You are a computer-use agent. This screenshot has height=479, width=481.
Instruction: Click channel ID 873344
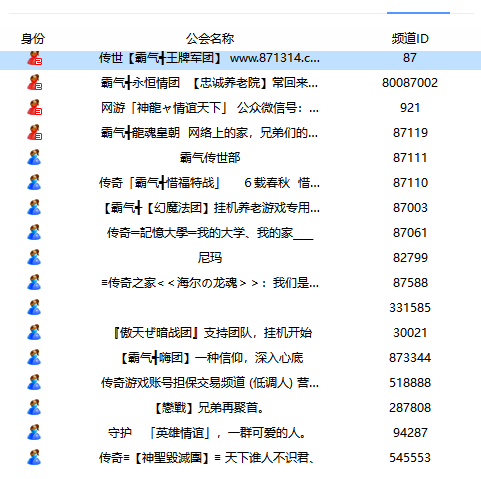[410, 358]
